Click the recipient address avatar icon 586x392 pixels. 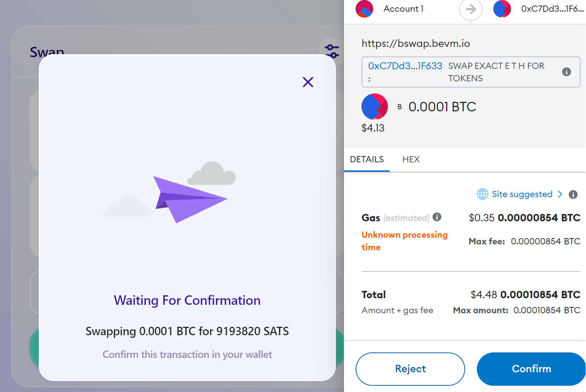[x=502, y=9]
